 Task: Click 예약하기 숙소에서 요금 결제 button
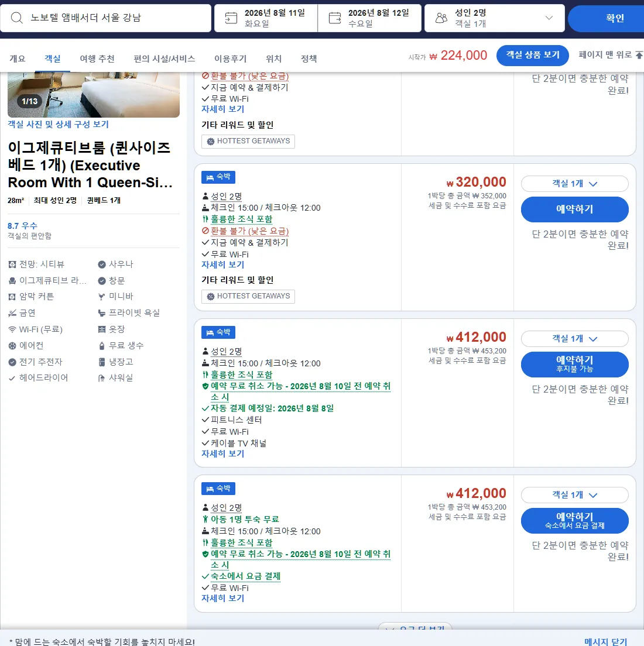point(575,521)
